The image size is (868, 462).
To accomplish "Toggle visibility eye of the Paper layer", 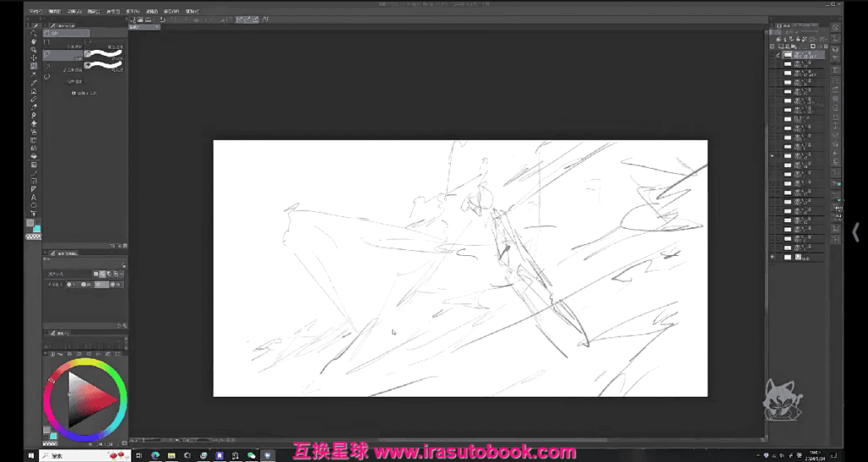I will tap(772, 258).
